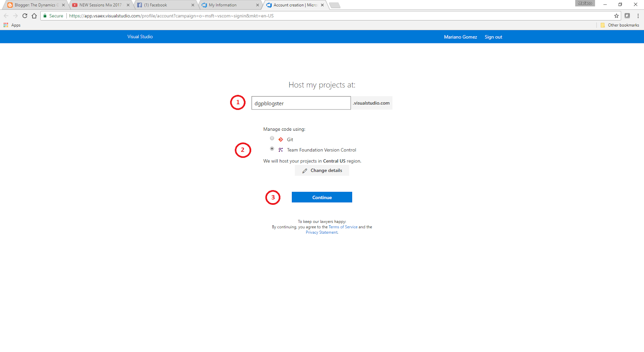The image size is (644, 352).
Task: Click the extension icon beside the star
Action: pyautogui.click(x=627, y=16)
